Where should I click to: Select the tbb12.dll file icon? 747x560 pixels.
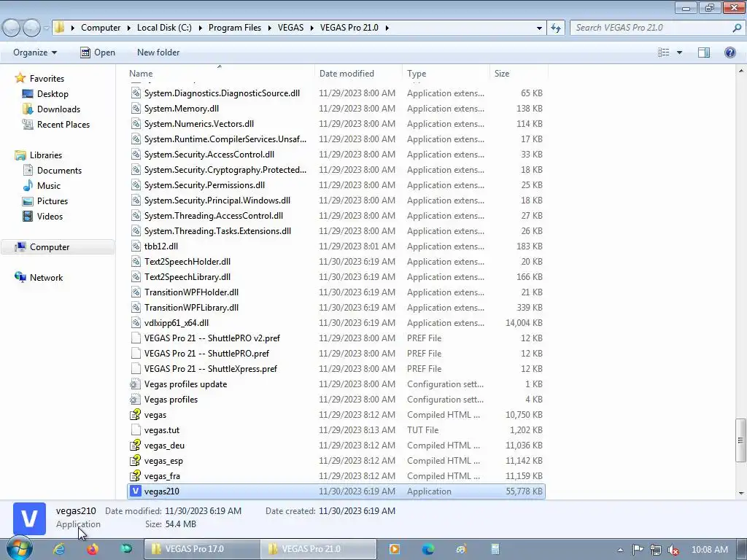pos(136,246)
